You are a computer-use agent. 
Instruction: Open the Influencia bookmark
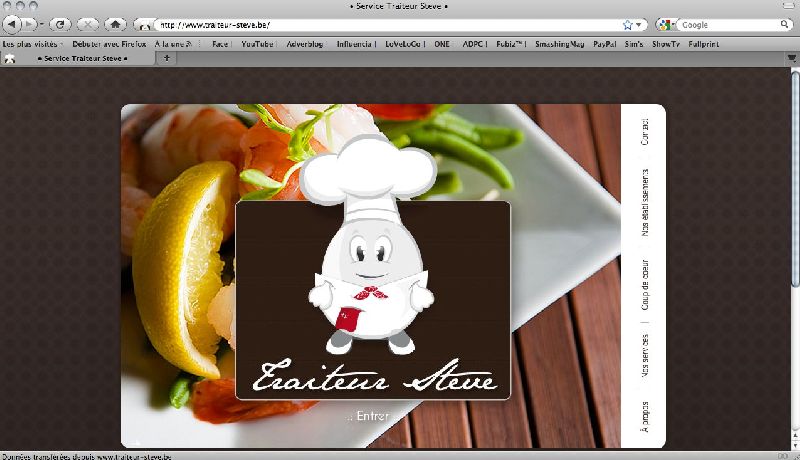[x=354, y=44]
